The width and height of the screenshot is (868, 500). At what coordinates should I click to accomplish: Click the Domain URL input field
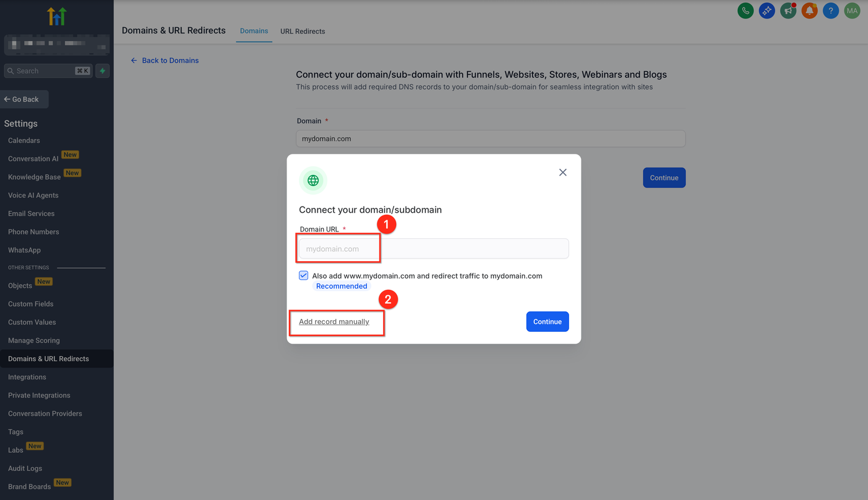point(434,249)
